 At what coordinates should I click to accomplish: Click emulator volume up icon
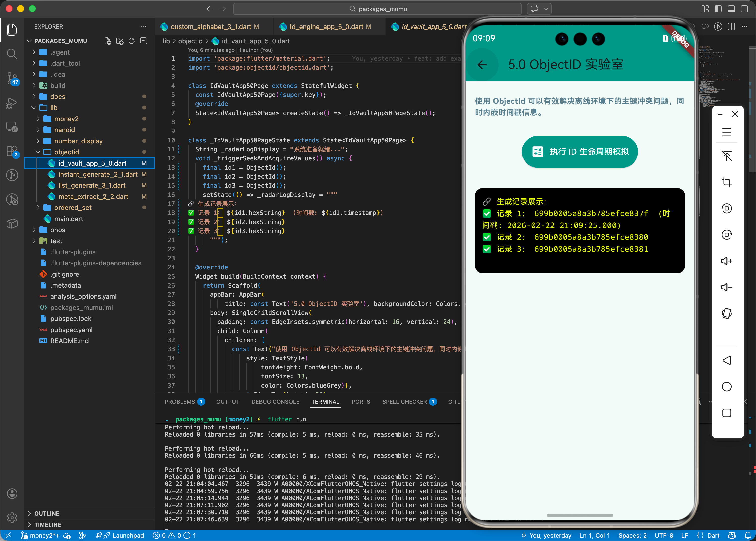coord(726,261)
